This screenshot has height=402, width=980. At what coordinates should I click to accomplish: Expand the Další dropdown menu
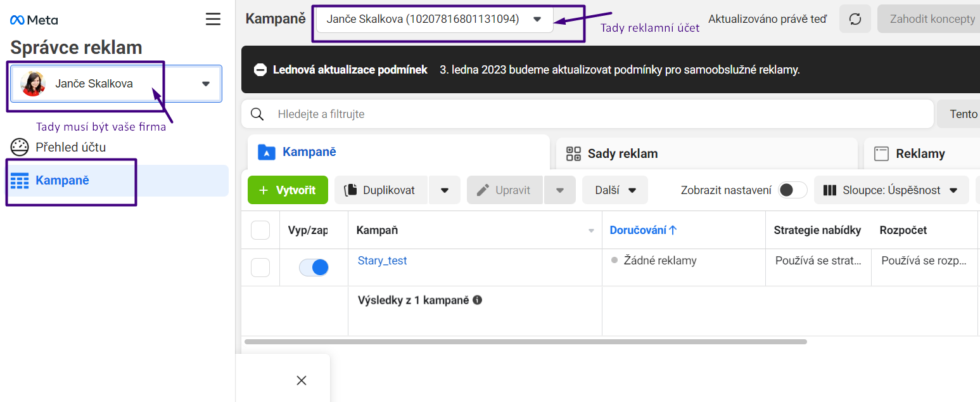(615, 190)
